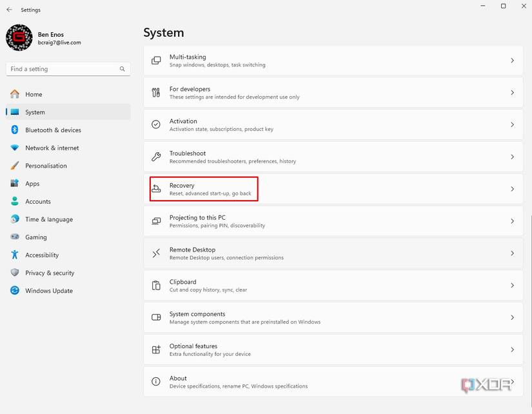Maximize the Settings window
Viewport: 532px width, 414px height.
pos(504,6)
